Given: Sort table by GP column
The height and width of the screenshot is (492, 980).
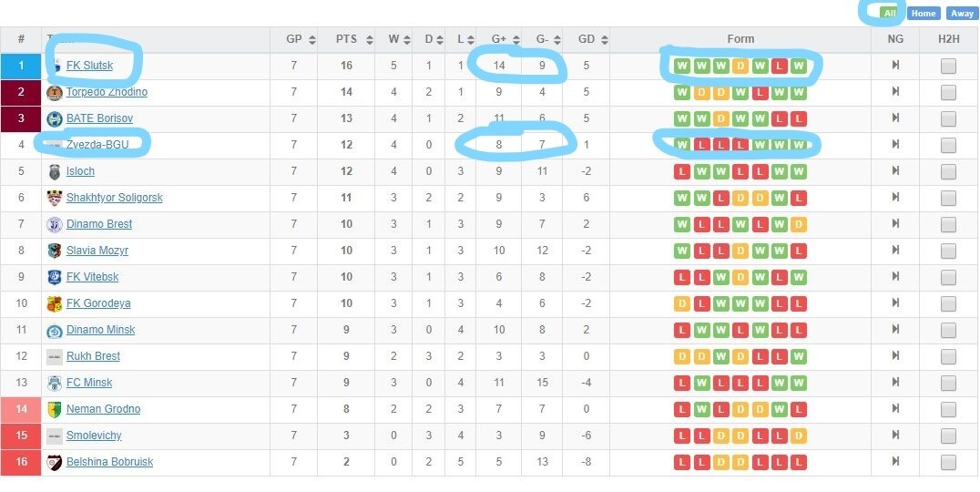Looking at the screenshot, I should point(312,40).
